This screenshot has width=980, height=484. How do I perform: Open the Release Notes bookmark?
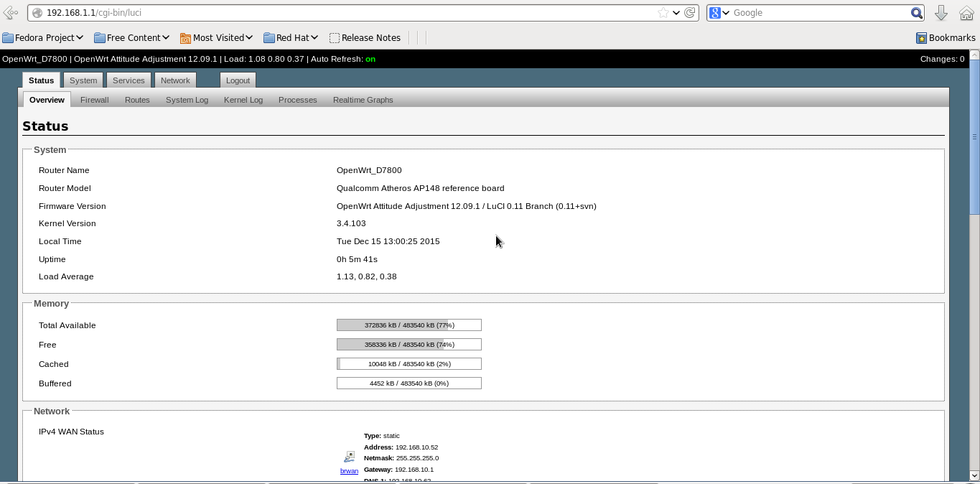click(x=365, y=37)
